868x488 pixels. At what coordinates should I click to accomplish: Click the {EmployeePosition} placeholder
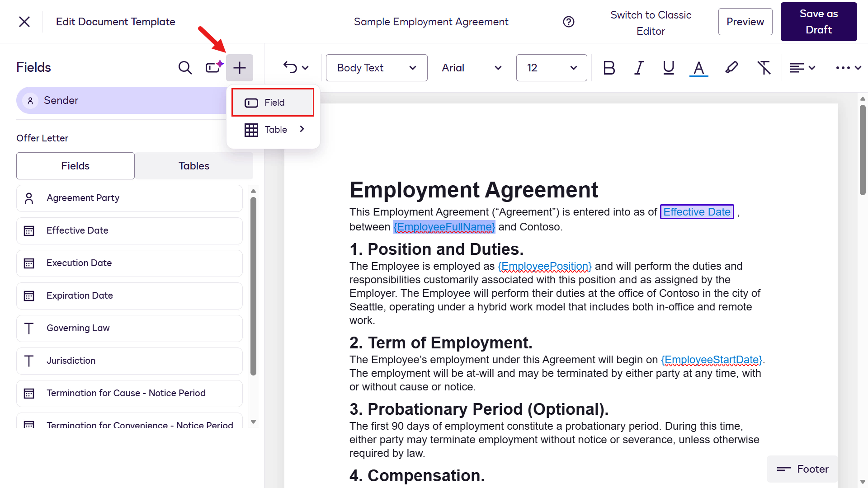click(545, 266)
